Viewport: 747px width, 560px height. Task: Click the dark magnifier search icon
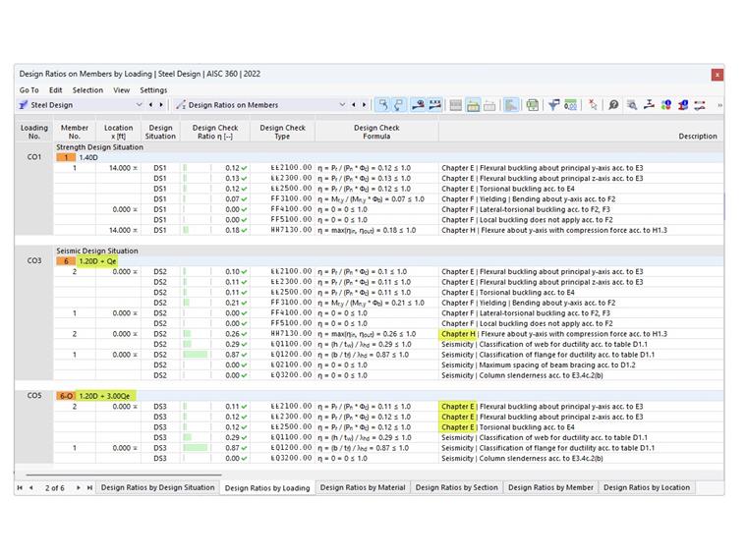(x=613, y=105)
